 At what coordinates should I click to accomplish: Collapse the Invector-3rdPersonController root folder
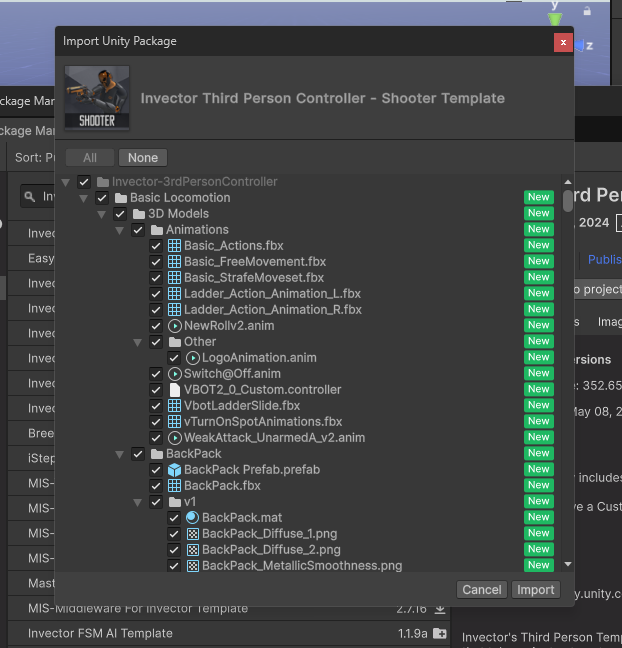point(66,182)
